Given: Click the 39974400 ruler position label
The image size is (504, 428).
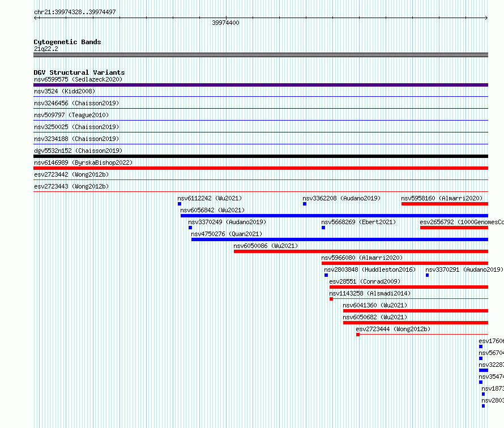Looking at the screenshot, I should point(225,23).
